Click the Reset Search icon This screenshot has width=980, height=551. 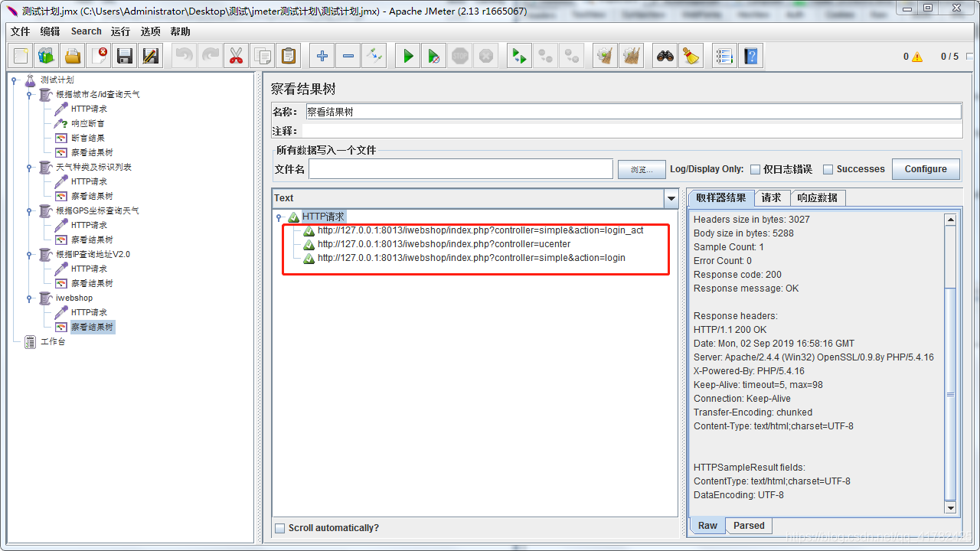[691, 56]
